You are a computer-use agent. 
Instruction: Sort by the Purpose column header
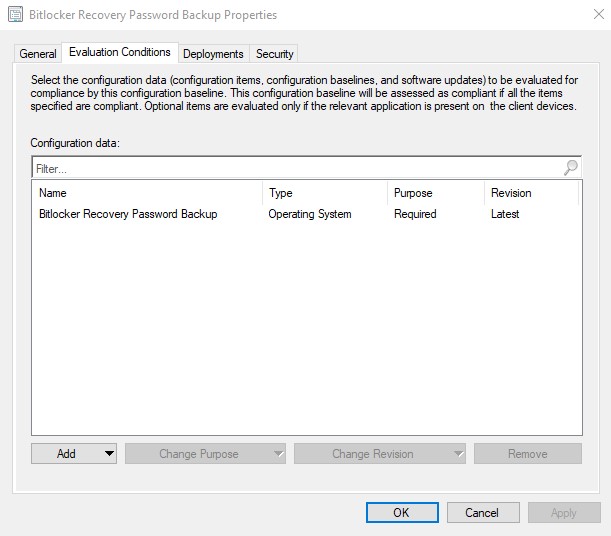[x=436, y=193]
